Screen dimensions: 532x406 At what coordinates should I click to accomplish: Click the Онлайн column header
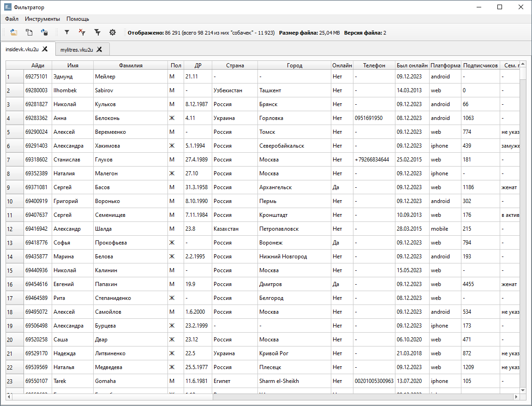pyautogui.click(x=342, y=66)
